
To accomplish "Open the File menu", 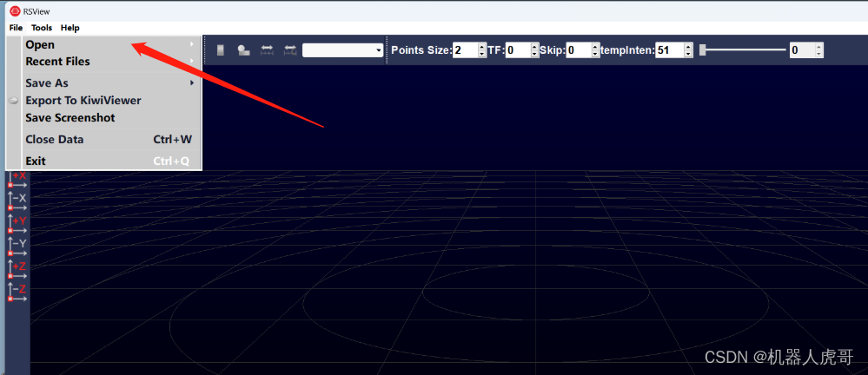I will 16,28.
